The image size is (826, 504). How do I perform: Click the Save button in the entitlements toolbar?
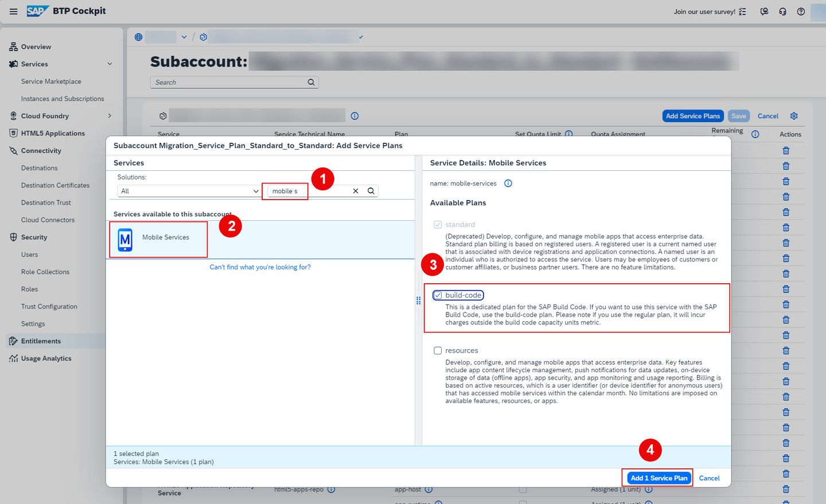point(739,116)
